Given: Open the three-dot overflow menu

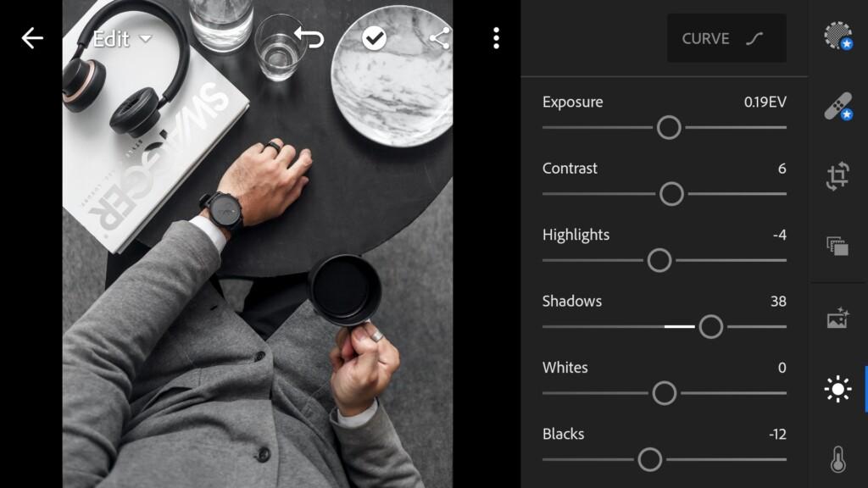Looking at the screenshot, I should [x=497, y=38].
